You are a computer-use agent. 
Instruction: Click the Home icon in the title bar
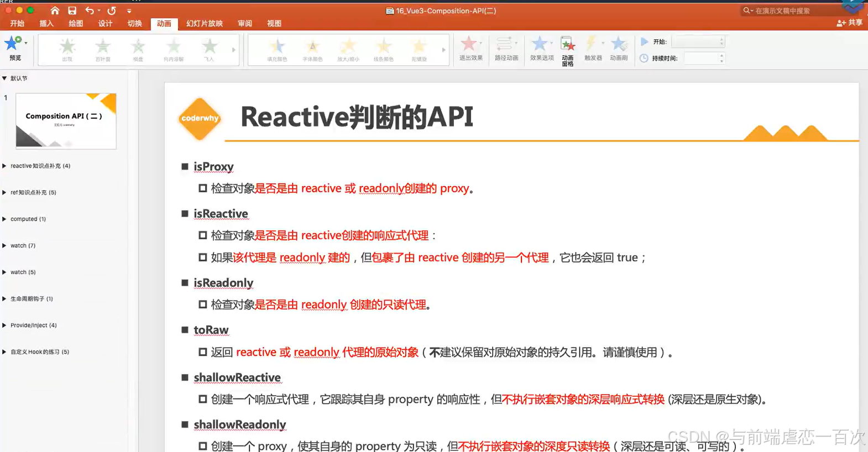coord(55,10)
